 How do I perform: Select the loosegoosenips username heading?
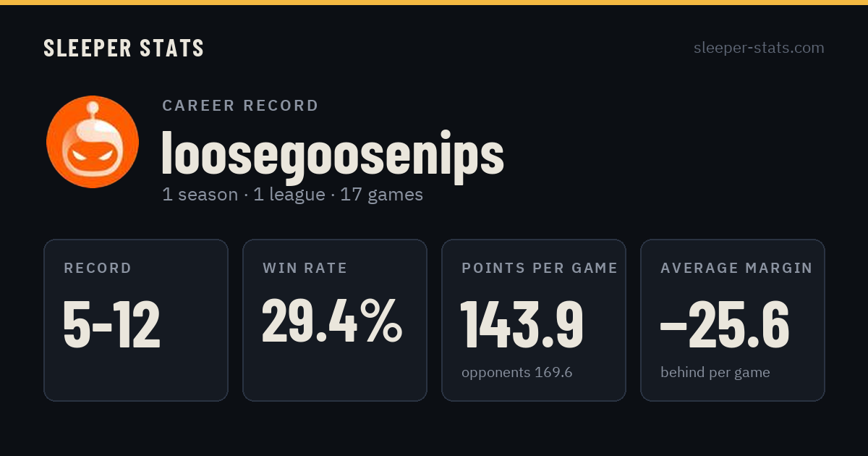333,153
